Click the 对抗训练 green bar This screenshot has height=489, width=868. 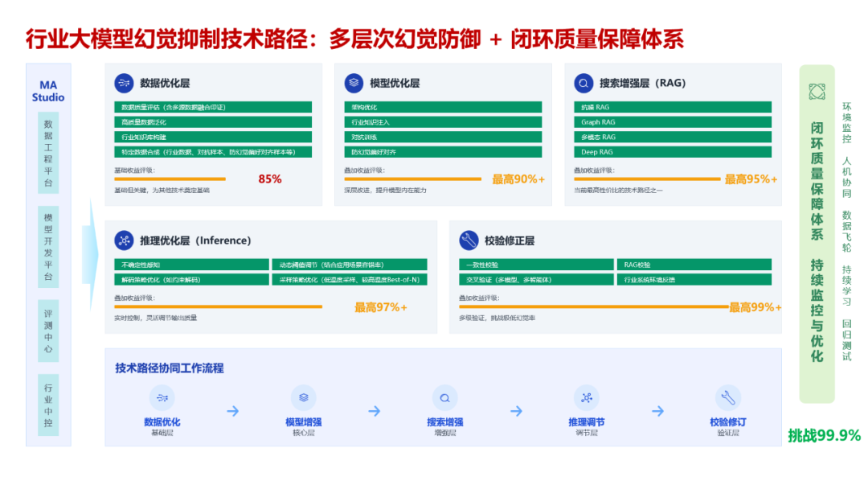(x=443, y=137)
